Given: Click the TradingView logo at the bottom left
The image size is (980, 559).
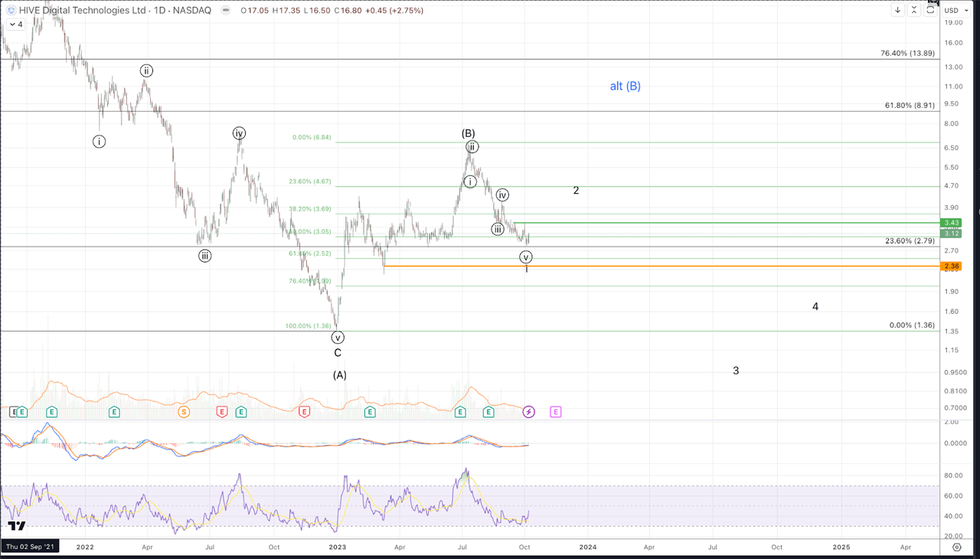Looking at the screenshot, I should pyautogui.click(x=17, y=526).
